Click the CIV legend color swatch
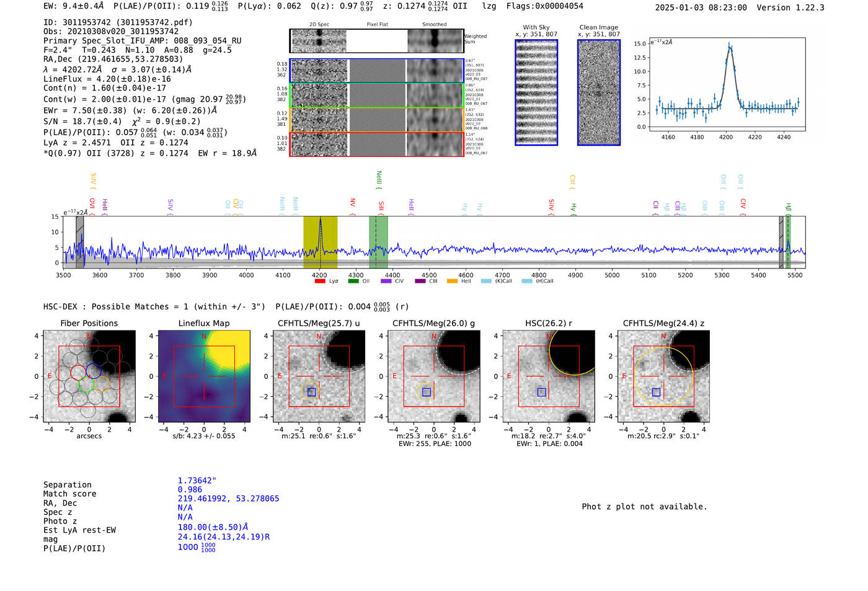 [x=386, y=281]
